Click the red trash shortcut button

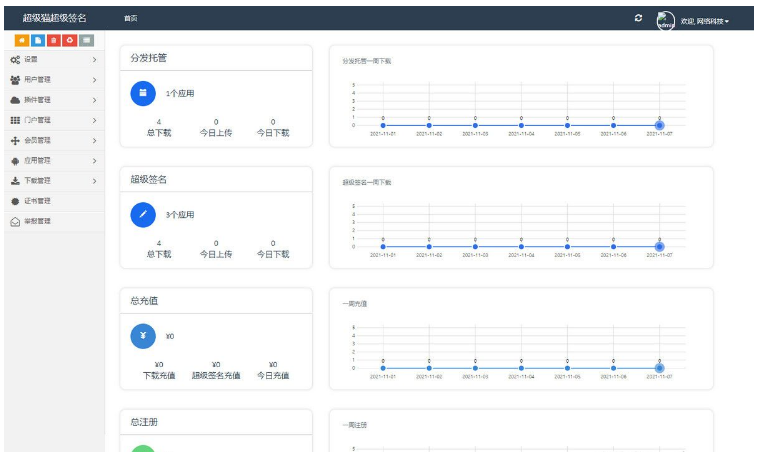click(x=53, y=40)
